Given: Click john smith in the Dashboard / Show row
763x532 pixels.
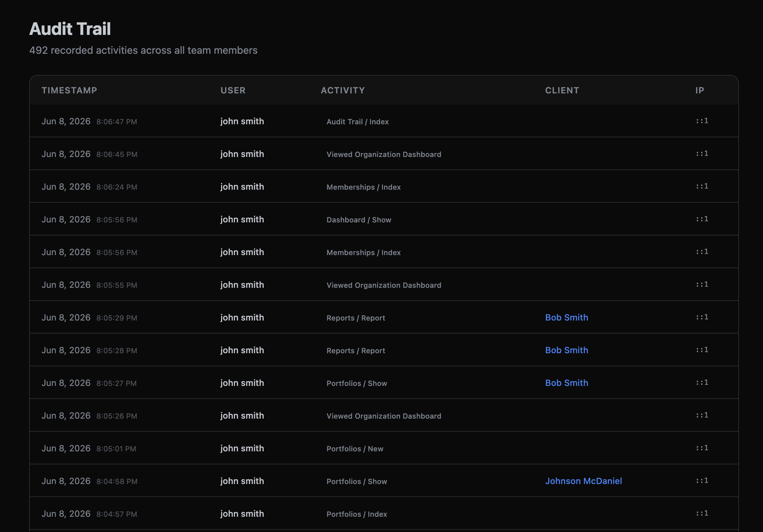Looking at the screenshot, I should [242, 219].
